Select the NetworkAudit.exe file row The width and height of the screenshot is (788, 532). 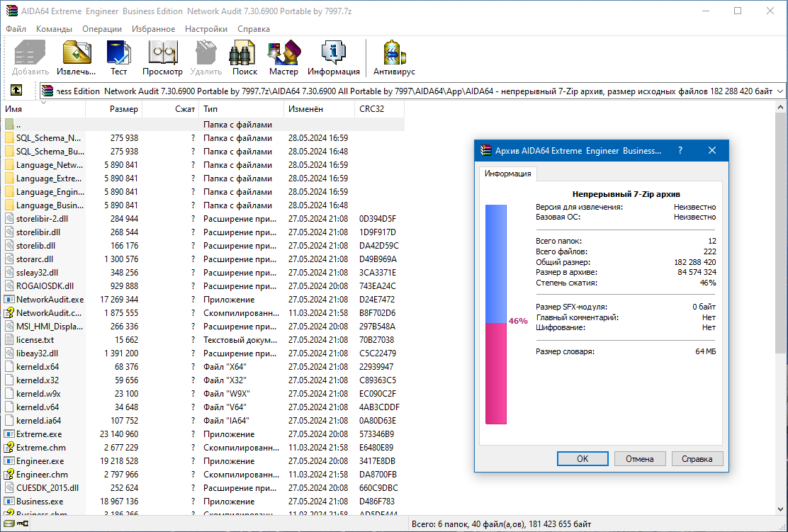point(50,300)
